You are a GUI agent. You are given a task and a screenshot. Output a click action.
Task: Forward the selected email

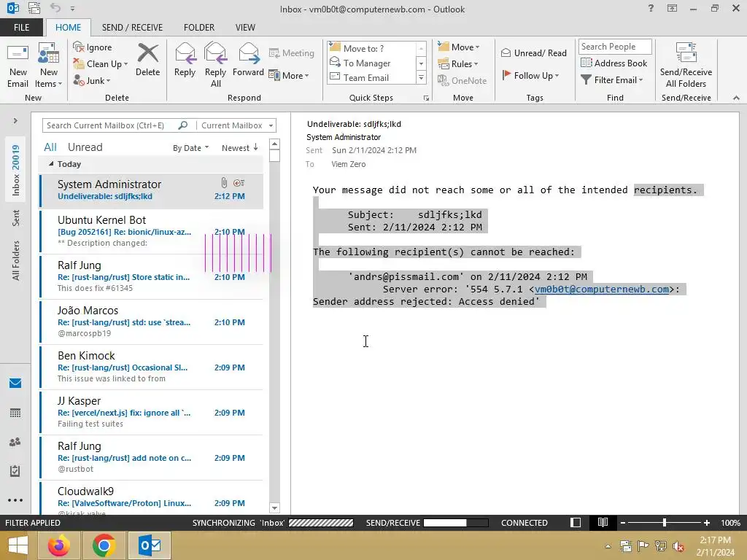(248, 61)
